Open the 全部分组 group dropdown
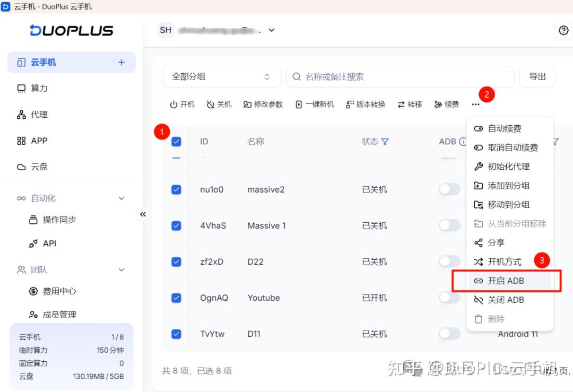This screenshot has height=392, width=573. [x=221, y=76]
